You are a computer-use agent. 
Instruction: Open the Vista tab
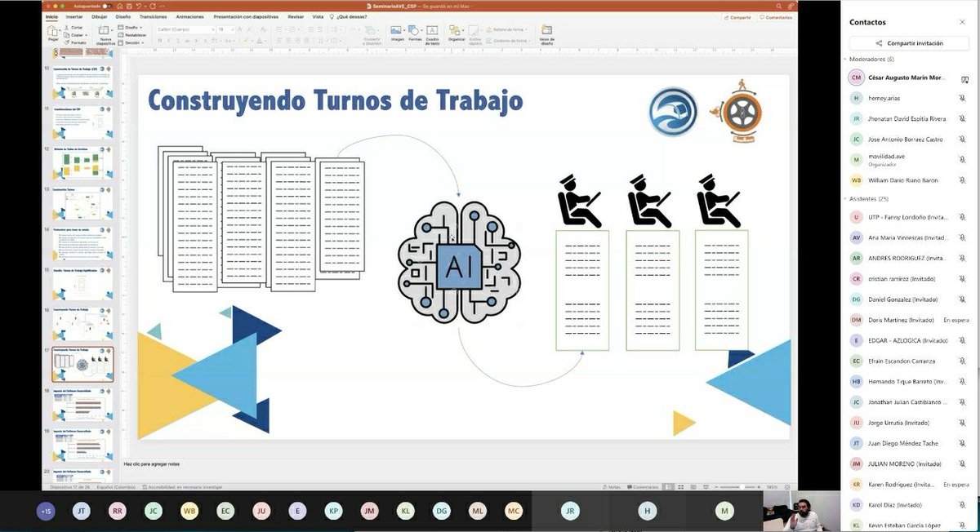pyautogui.click(x=318, y=16)
